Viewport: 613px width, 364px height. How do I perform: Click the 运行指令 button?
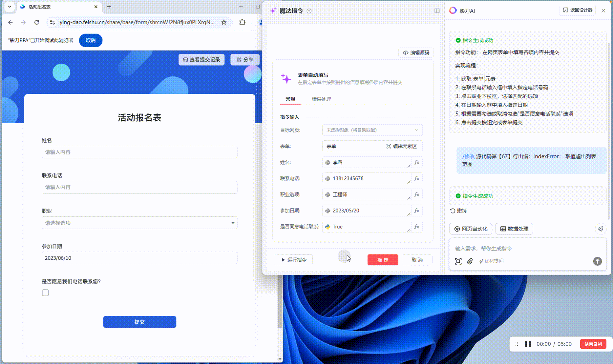[x=293, y=260]
